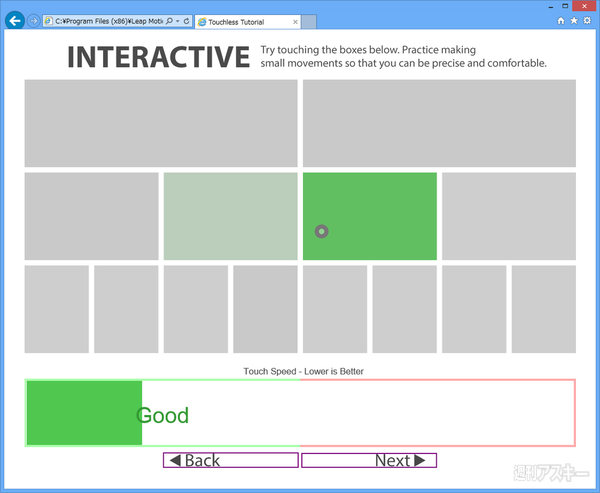Screen dimensions: 600x493
Task: Select the Touchless Tutorial tab
Action: 248,22
